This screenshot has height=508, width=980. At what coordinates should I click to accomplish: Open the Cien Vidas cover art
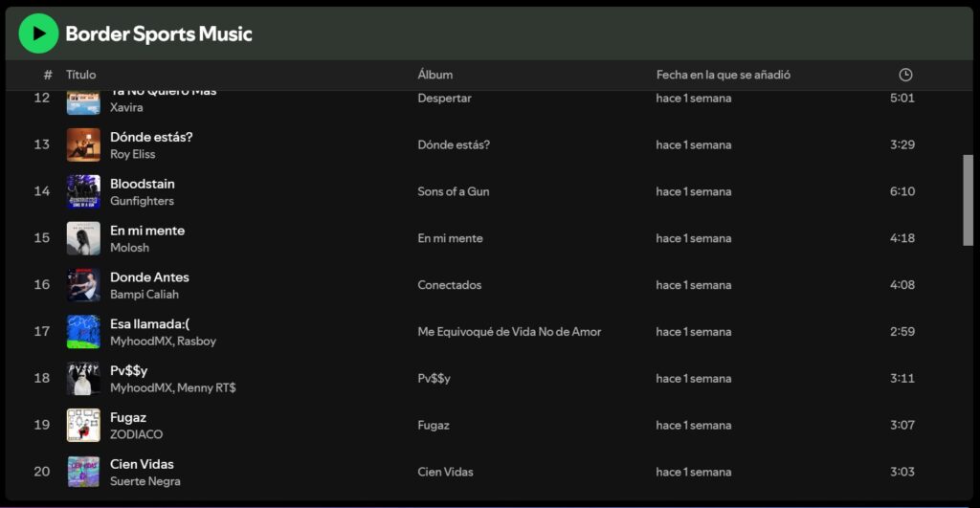83,472
